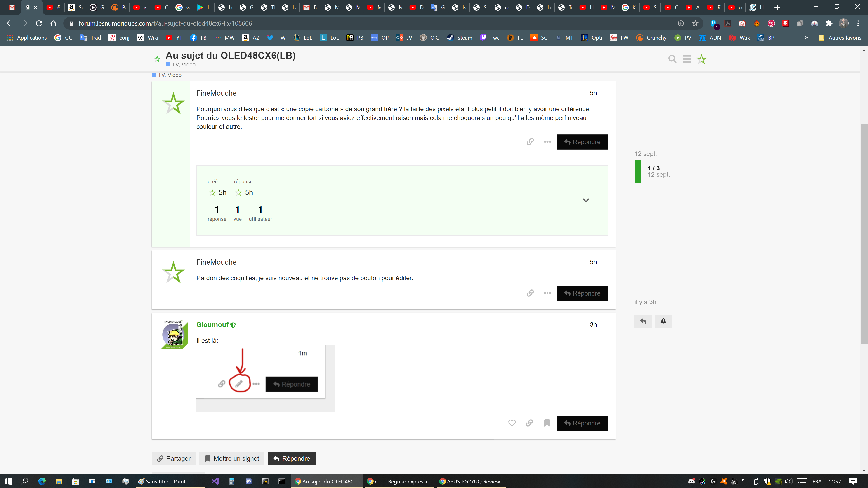Click Mettre un signet button
Image resolution: width=868 pixels, height=488 pixels.
tap(232, 458)
